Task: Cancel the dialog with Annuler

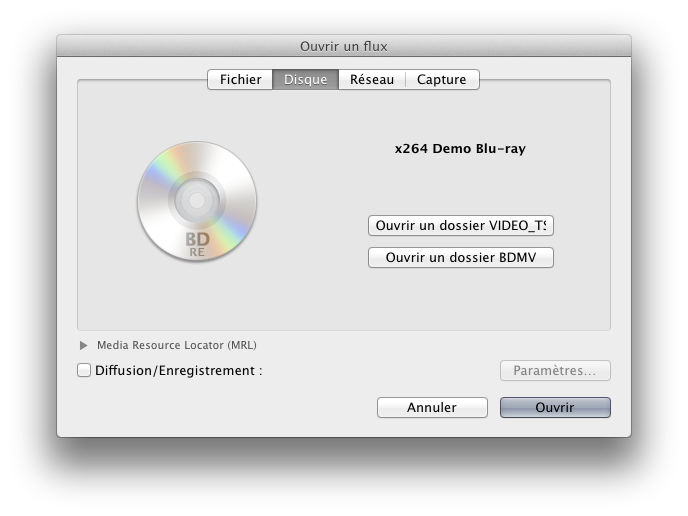Action: (x=432, y=407)
